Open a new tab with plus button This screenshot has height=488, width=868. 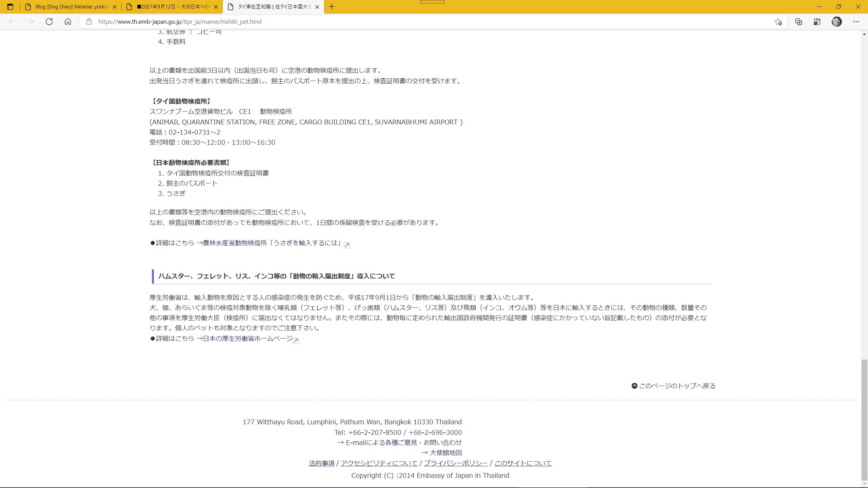[x=332, y=7]
